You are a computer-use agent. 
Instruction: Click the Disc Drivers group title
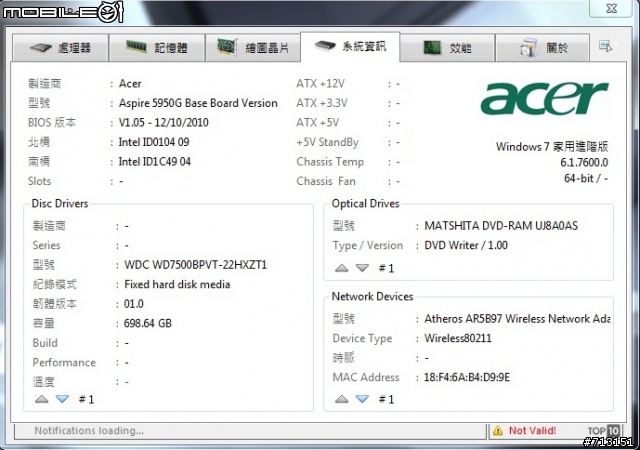click(x=60, y=203)
